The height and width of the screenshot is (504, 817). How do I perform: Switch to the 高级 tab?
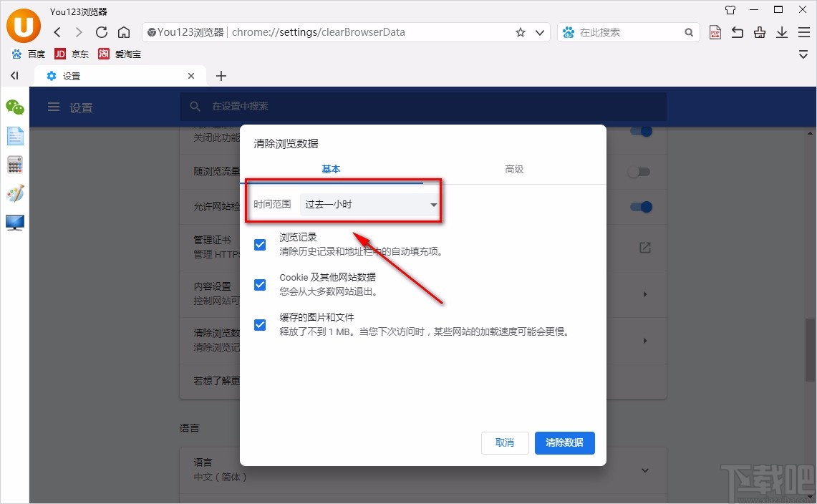click(x=514, y=169)
